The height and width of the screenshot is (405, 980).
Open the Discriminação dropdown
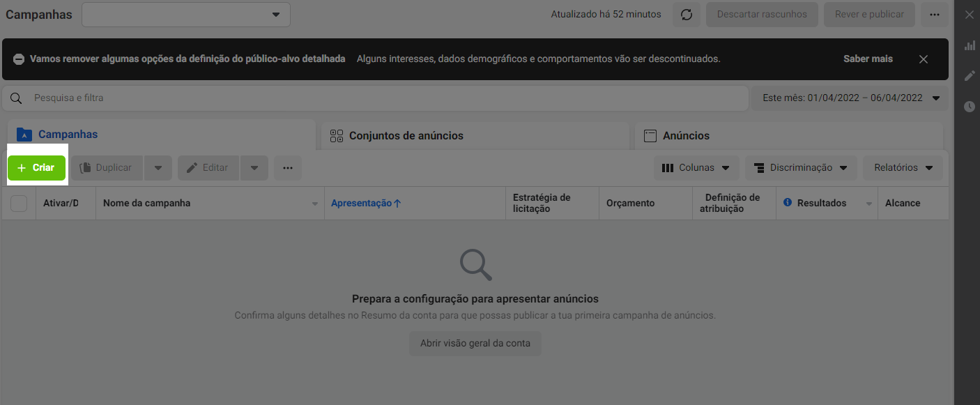click(801, 168)
